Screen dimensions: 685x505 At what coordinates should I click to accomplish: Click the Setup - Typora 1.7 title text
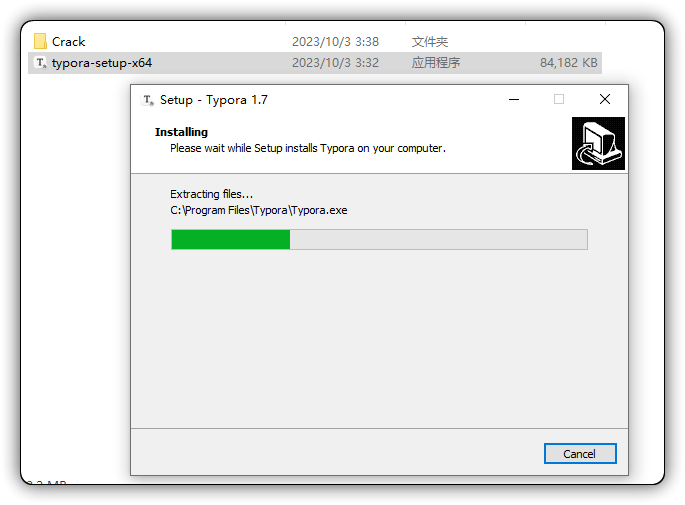pos(214,100)
